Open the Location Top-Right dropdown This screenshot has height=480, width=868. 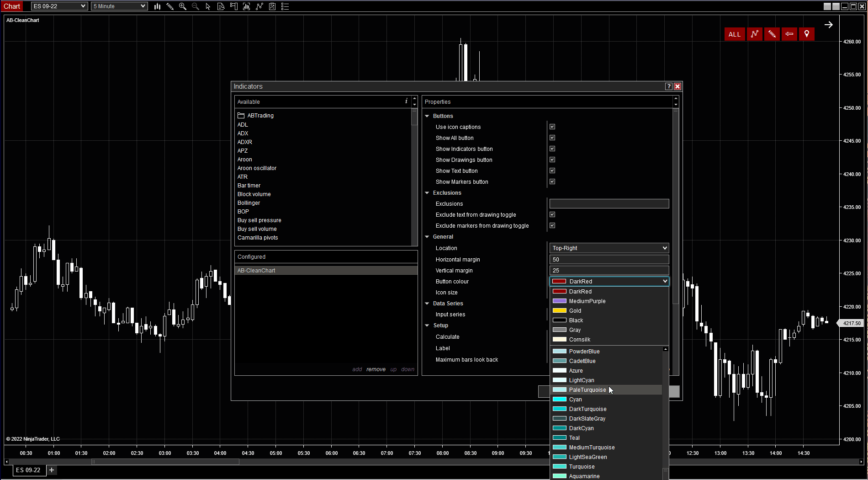[609, 248]
